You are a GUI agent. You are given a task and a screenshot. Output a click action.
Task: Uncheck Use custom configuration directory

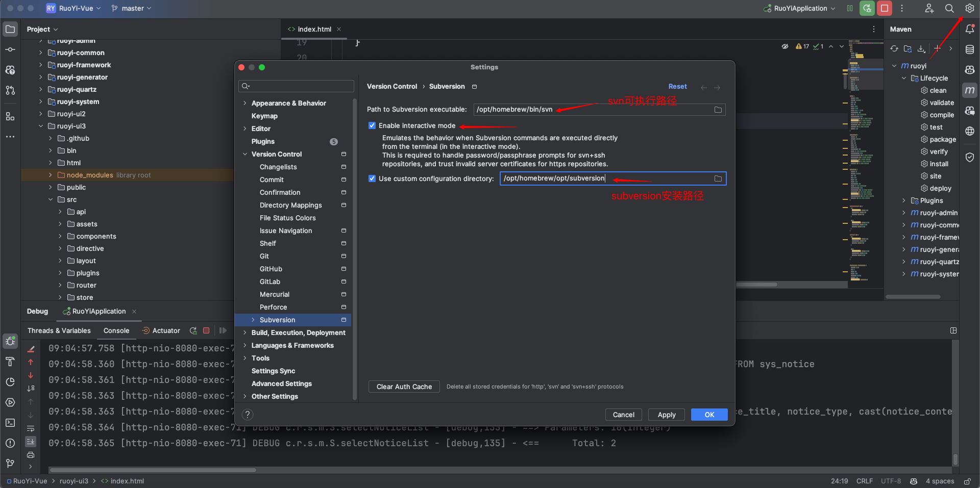[x=372, y=178]
